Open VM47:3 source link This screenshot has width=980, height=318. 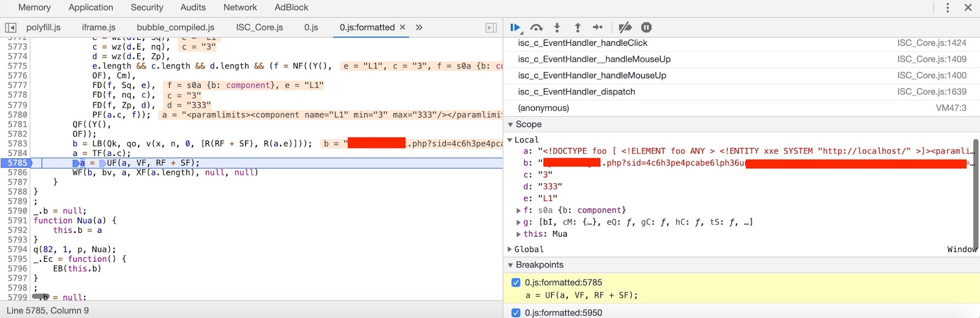[951, 108]
